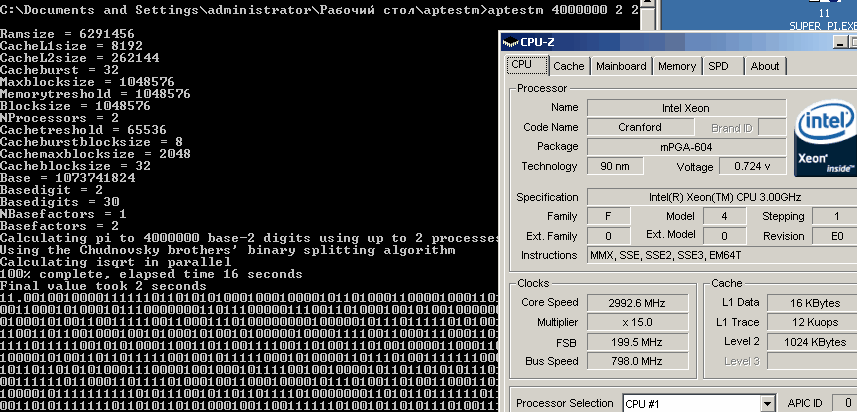
Task: Click the L1 Data value 16 KBytes
Action: click(x=814, y=303)
